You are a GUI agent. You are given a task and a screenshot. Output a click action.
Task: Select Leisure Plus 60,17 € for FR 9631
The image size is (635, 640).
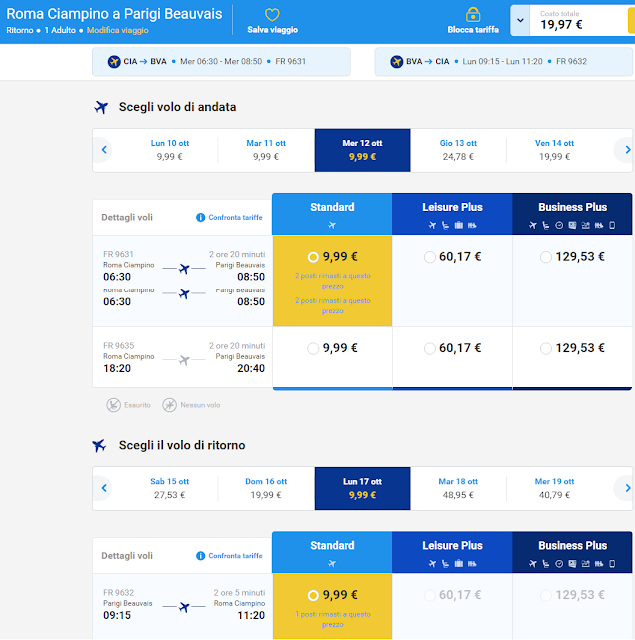point(429,257)
